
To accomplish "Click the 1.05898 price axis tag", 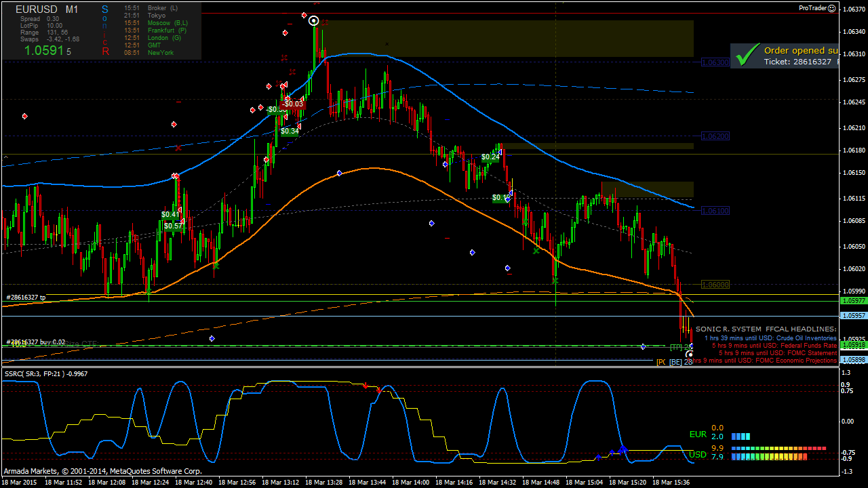I will point(853,360).
